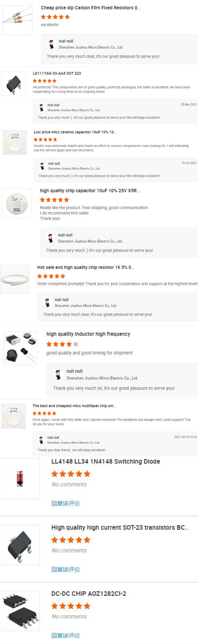The width and height of the screenshot is (198, 644).
Task: Click the chip resistor 1K reel thumbnail
Action: (x=15, y=280)
